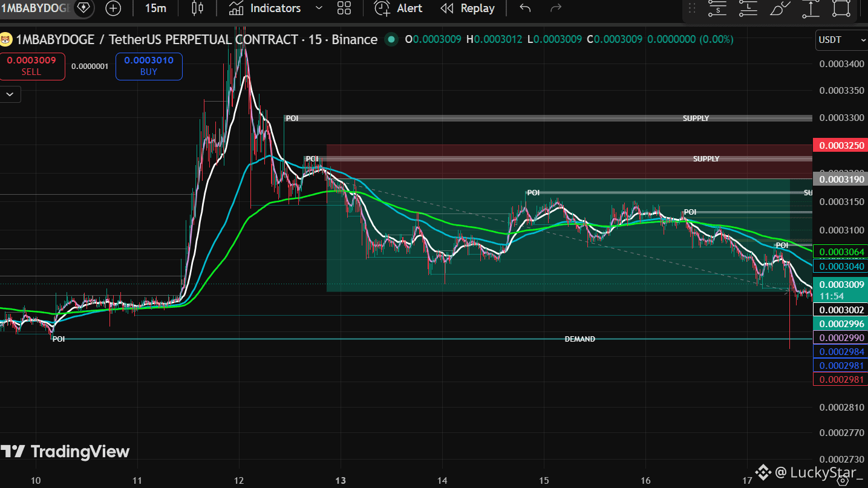Viewport: 868px width, 488px height.
Task: Redo the last chart action
Action: (556, 8)
